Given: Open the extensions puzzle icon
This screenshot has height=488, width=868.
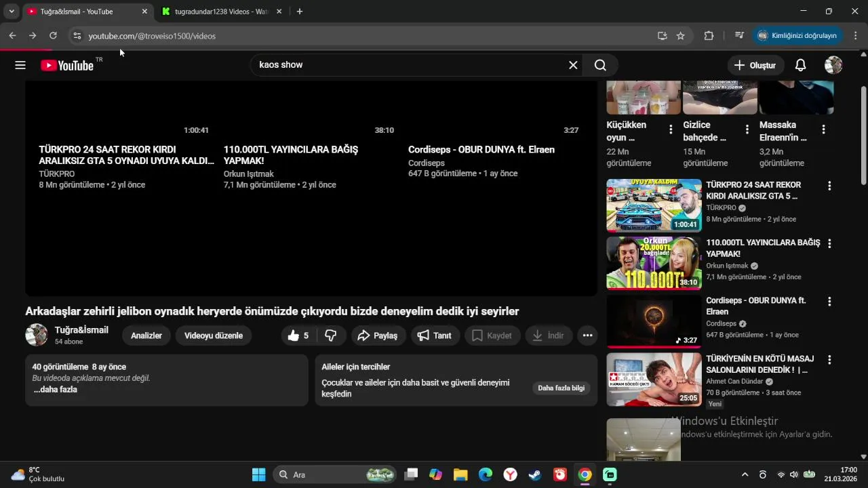Looking at the screenshot, I should coord(709,36).
